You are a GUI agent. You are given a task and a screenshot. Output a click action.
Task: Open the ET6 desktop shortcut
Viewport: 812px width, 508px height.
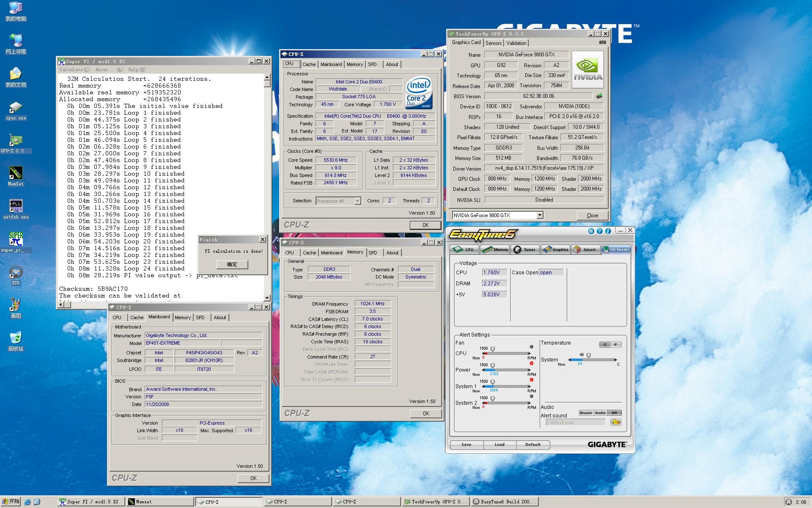click(16, 275)
